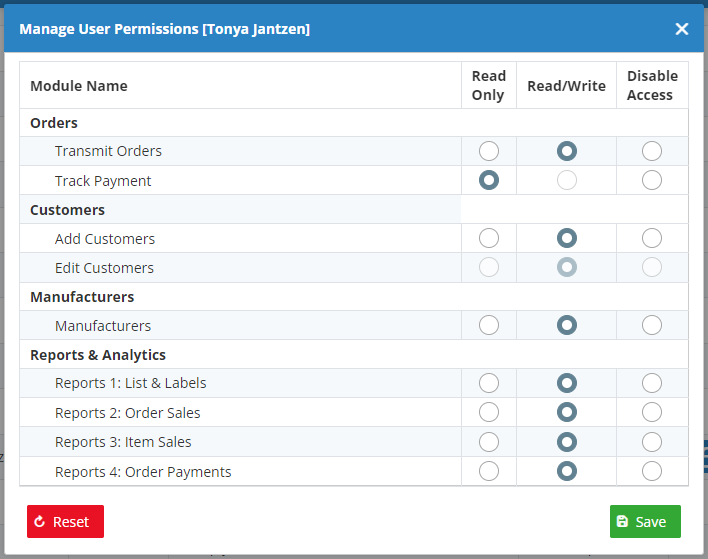
Task: Set Reports 1: List & Labels to Read Only
Action: click(489, 383)
